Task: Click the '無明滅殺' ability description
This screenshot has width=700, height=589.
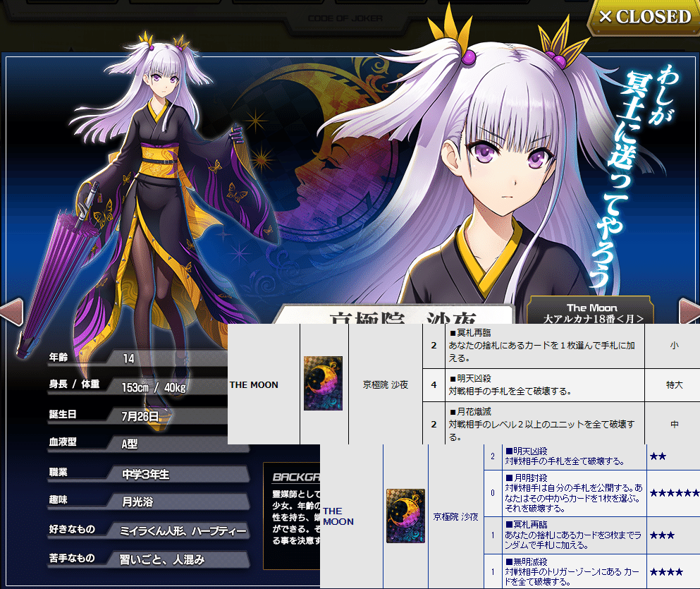Action: pyautogui.click(x=574, y=571)
